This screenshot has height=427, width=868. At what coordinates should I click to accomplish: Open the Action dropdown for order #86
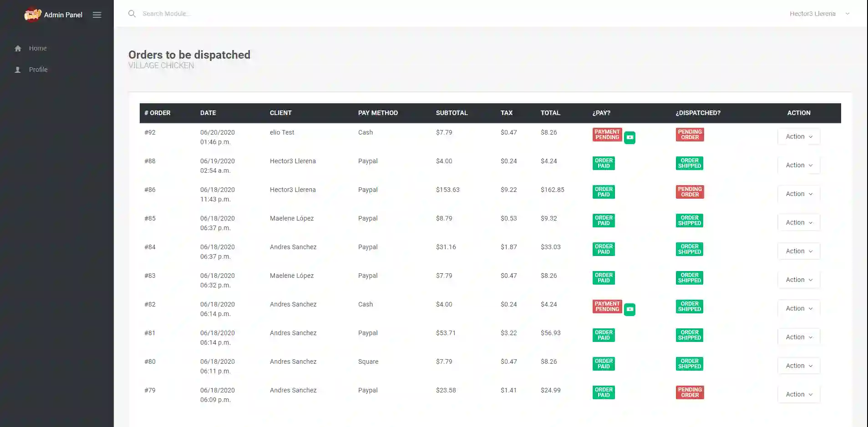(x=799, y=194)
